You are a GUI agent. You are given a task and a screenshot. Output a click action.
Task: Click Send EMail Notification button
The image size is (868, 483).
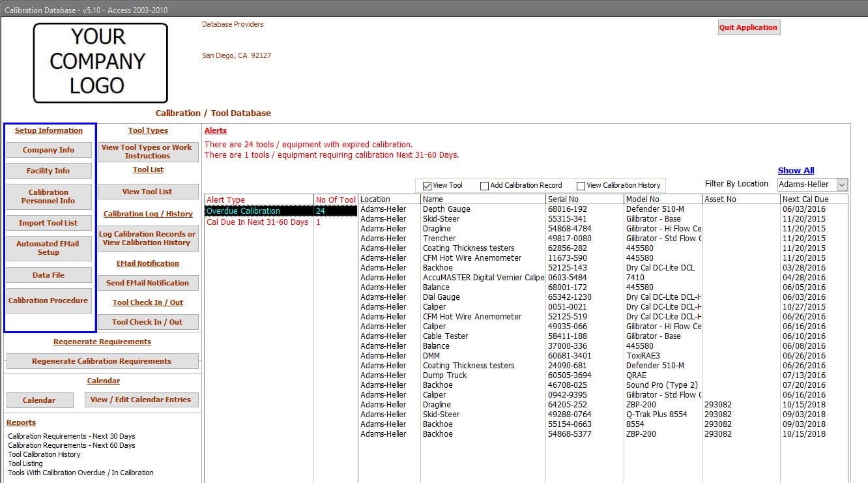[148, 283]
